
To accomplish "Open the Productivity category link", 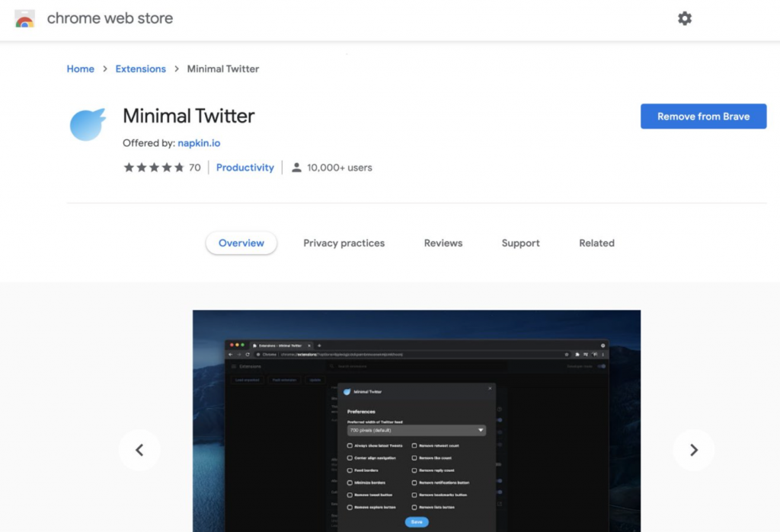I will tap(245, 167).
